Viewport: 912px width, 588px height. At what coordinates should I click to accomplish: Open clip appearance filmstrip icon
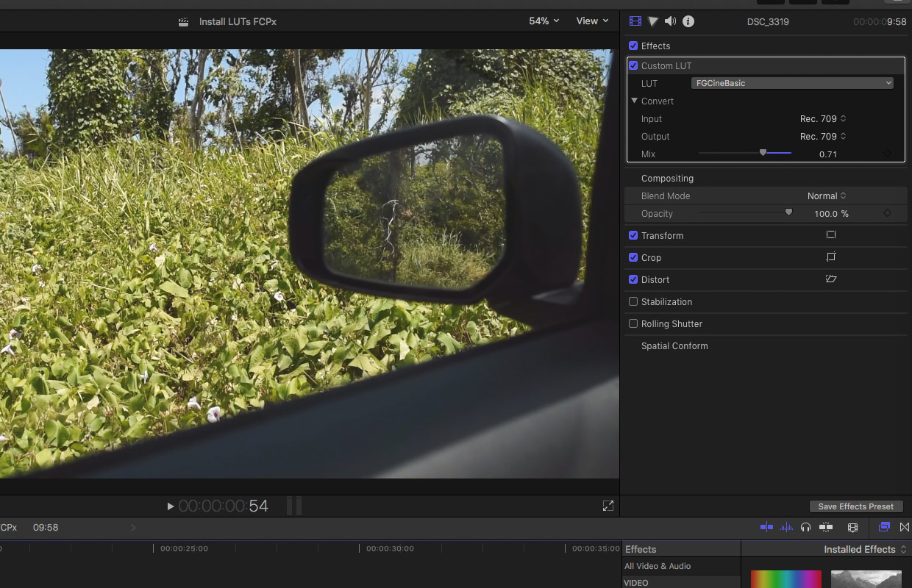coord(853,527)
